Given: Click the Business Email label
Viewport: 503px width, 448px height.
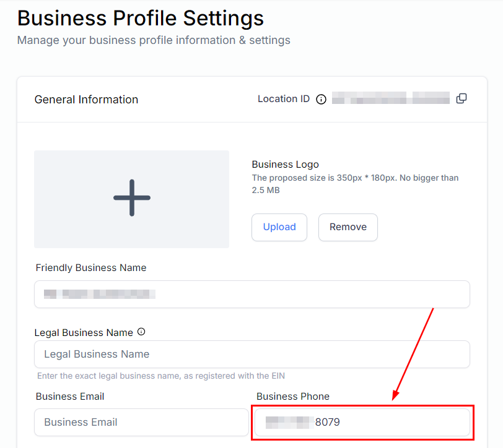Looking at the screenshot, I should coord(70,396).
